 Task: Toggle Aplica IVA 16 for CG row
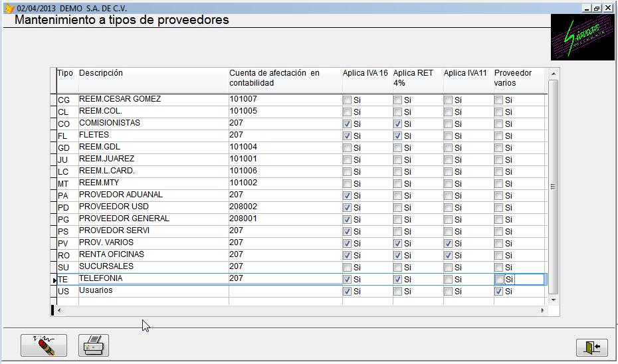pyautogui.click(x=347, y=100)
